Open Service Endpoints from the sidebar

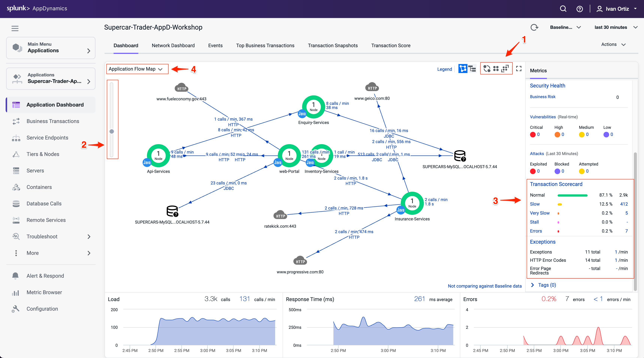point(47,138)
